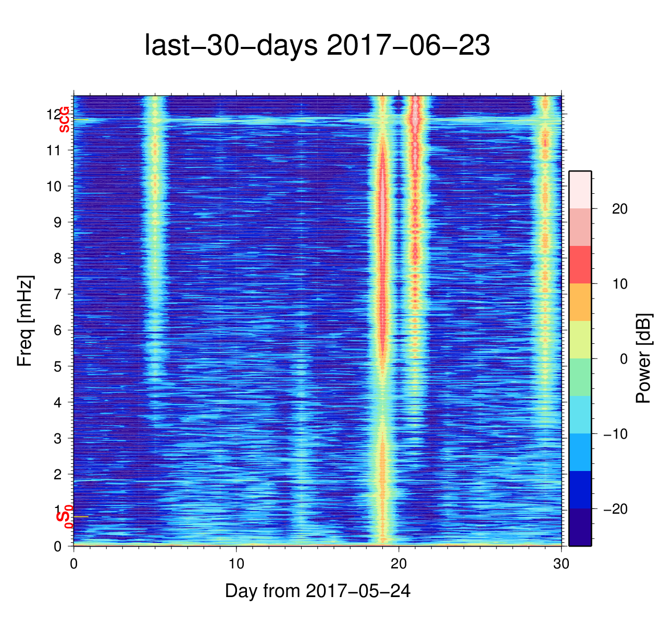
Task: Click the plot title "last-30-days 2017-06-23"
Action: click(x=317, y=46)
